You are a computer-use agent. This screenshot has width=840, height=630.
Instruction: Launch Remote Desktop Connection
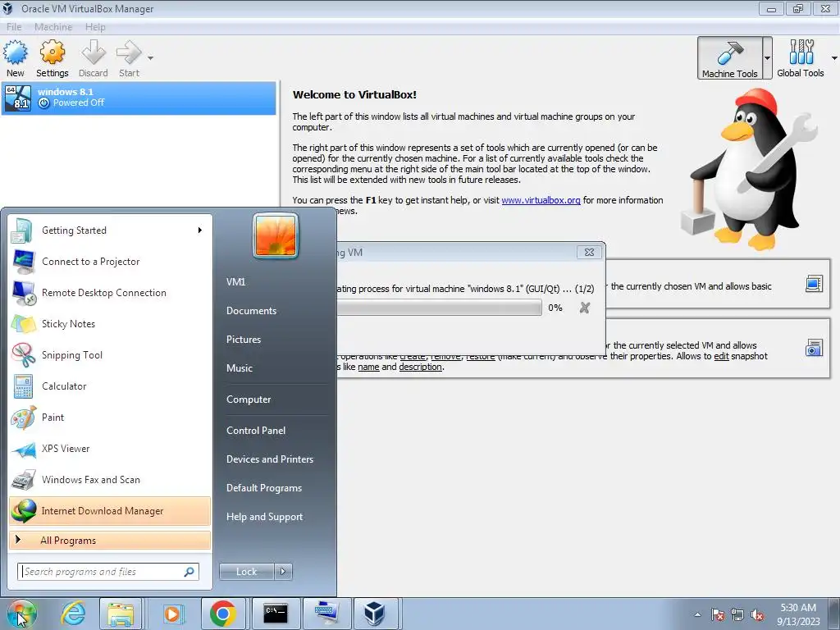click(110, 293)
